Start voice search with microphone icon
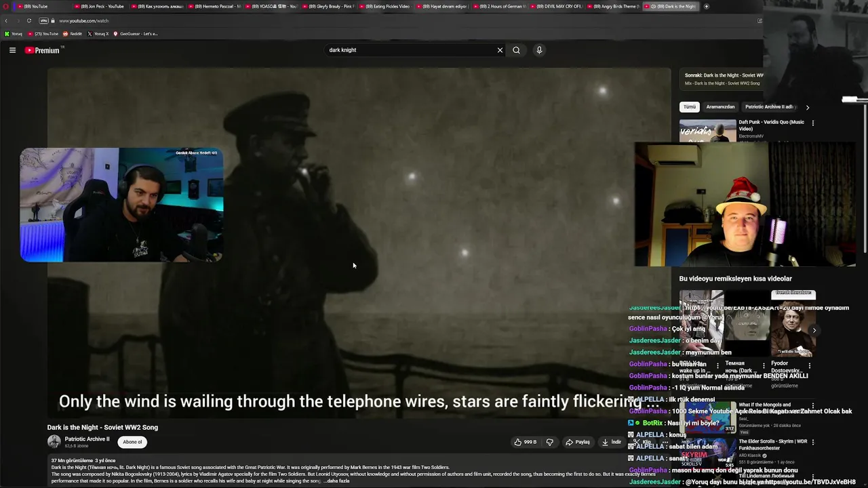 pos(539,50)
